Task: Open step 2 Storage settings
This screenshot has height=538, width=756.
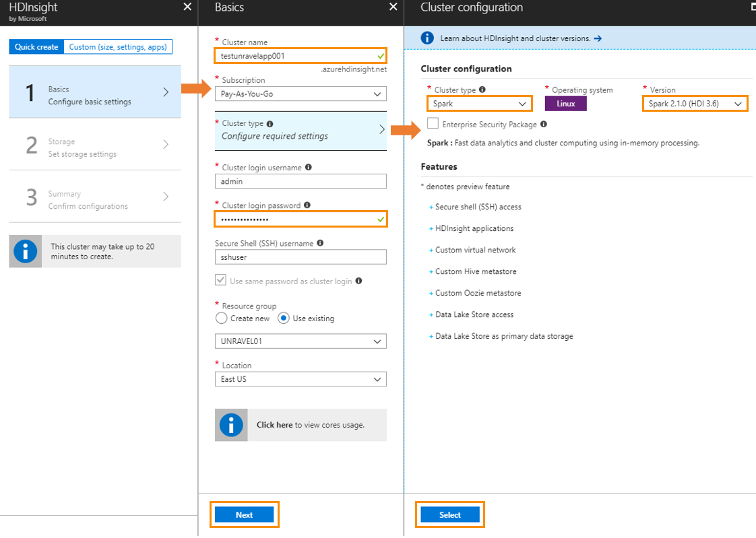Action: pos(95,145)
